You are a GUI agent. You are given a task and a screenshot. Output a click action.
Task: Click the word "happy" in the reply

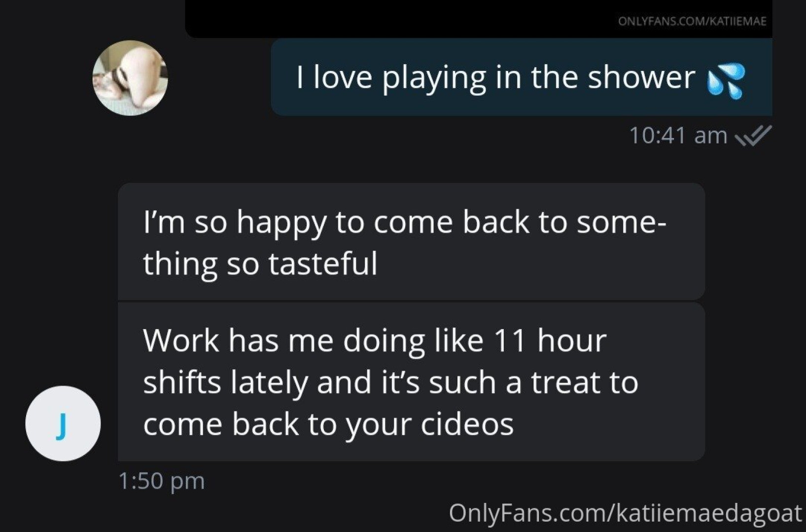282,223
